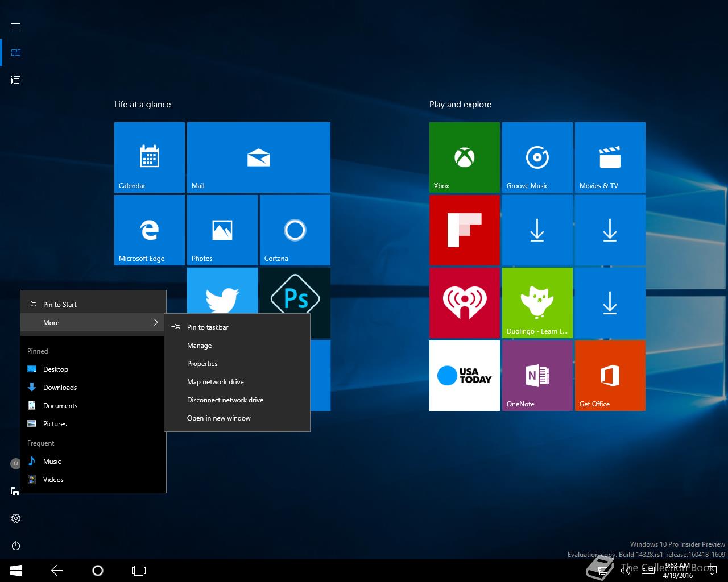Select Open in new window

click(237, 418)
